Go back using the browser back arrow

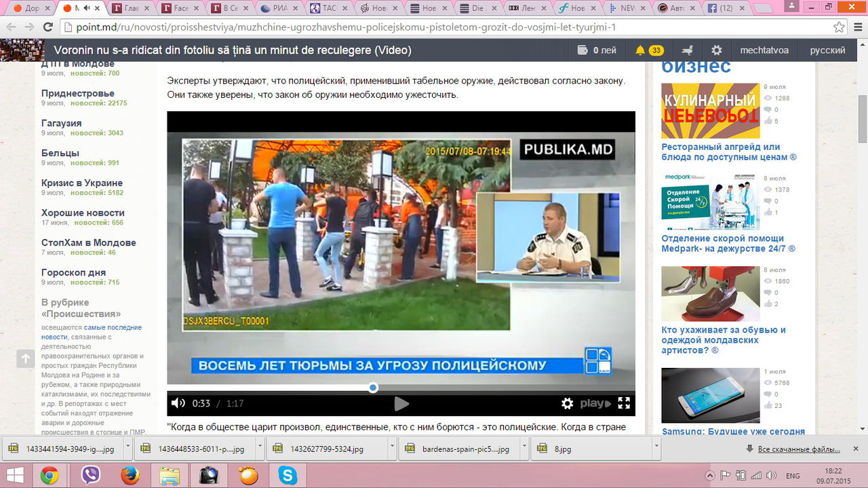point(11,28)
